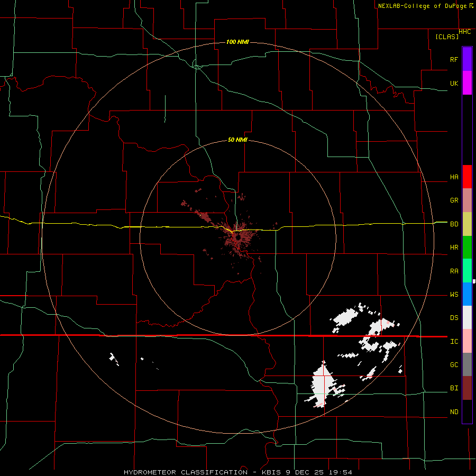Select the teal RA legend swatch
This screenshot has height=476, width=476.
coord(467,271)
